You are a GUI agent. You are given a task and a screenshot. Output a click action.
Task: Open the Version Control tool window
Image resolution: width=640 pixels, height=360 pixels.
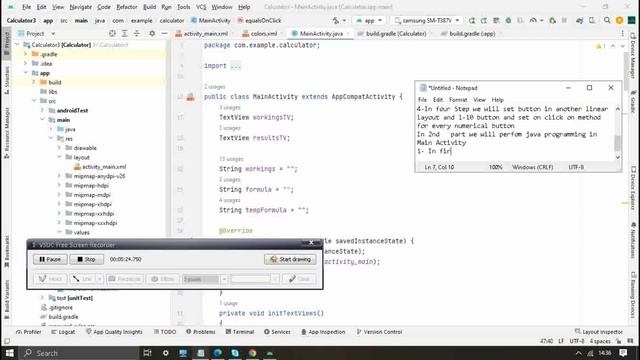pos(379,332)
